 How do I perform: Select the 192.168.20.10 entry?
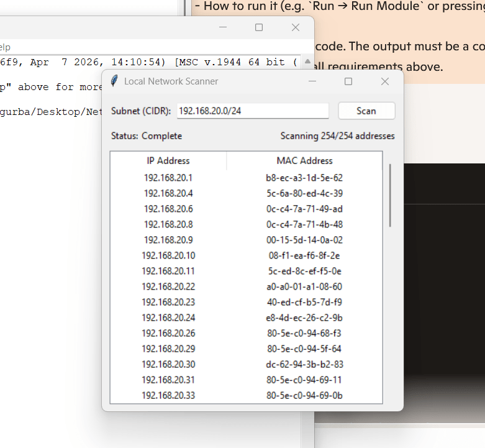pos(168,255)
